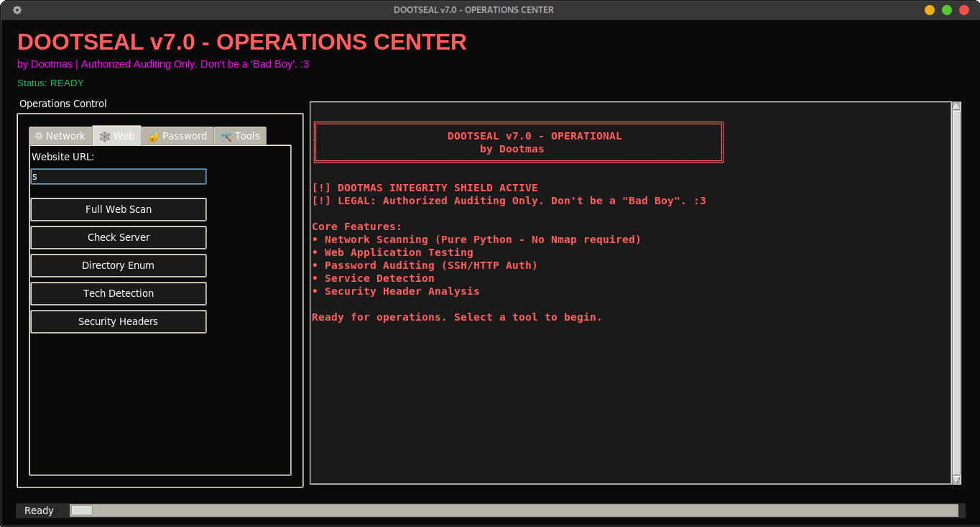Click the scrollbar up arrow of the output panel
980x527 pixels.
(956, 105)
